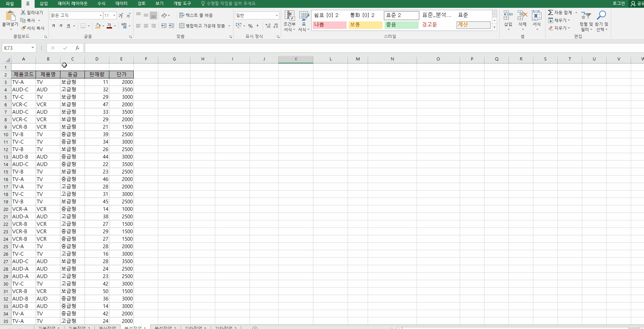Switch to the 개발 도구 ribbon tab
The image size is (644, 329).
pyautogui.click(x=182, y=3)
